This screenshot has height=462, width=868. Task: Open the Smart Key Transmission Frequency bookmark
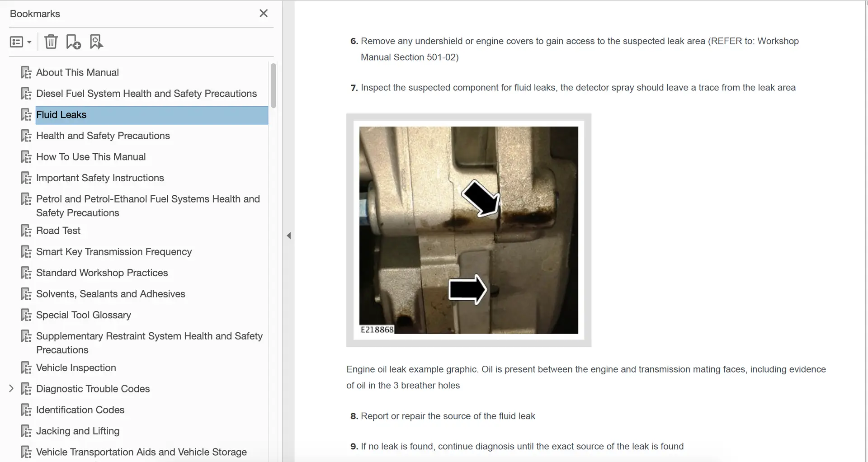coord(113,252)
